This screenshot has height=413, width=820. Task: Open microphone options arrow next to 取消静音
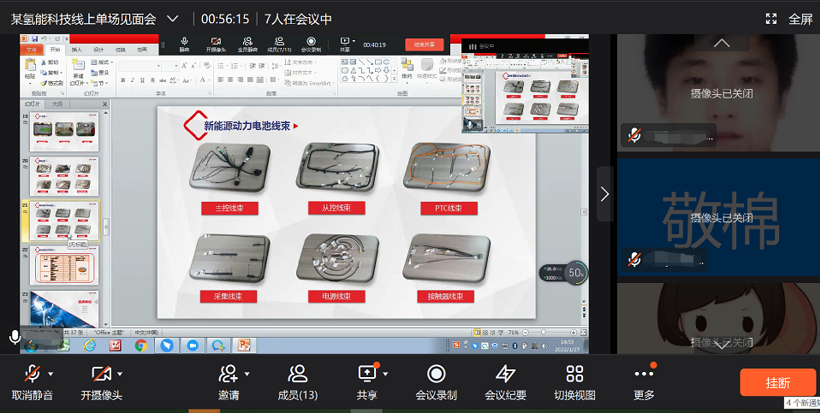51,374
